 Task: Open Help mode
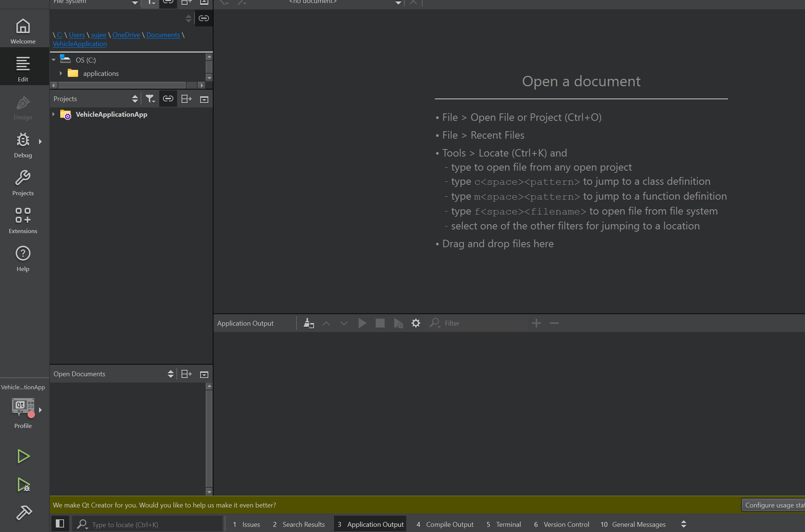point(23,259)
